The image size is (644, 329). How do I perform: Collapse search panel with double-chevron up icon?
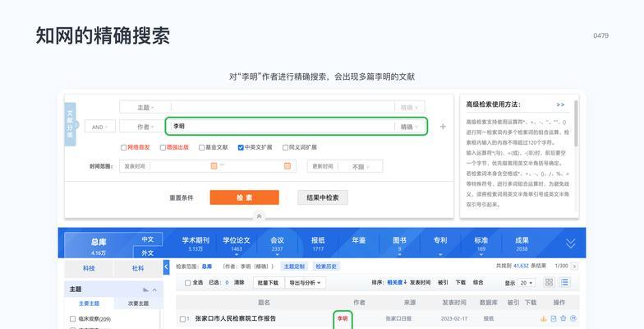pyautogui.click(x=259, y=216)
